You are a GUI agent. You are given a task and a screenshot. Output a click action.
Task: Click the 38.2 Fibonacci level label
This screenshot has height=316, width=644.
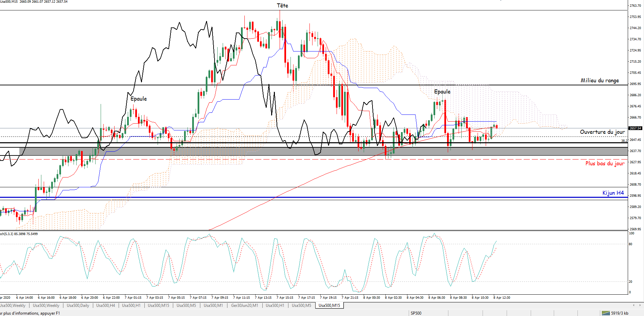624,141
